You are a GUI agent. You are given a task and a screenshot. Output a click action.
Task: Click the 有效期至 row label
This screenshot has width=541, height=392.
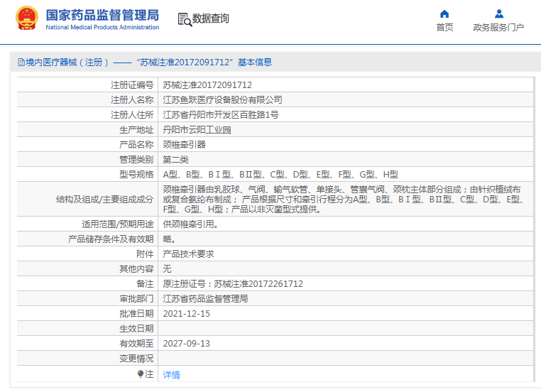coord(136,343)
